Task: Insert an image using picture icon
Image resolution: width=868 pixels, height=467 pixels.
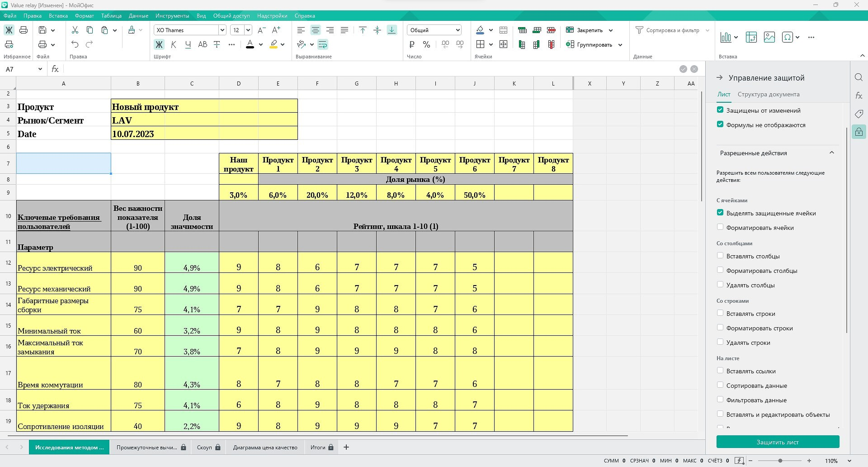Action: tap(769, 37)
